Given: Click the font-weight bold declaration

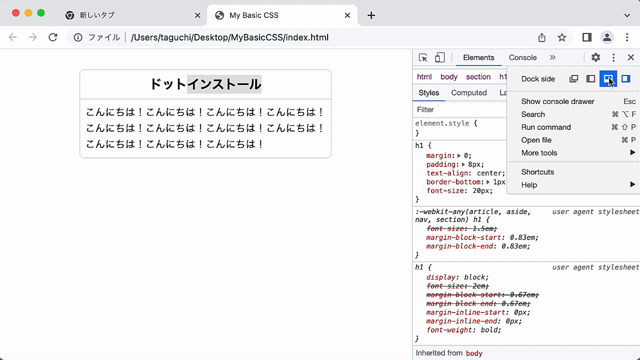Looking at the screenshot, I should 464,330.
